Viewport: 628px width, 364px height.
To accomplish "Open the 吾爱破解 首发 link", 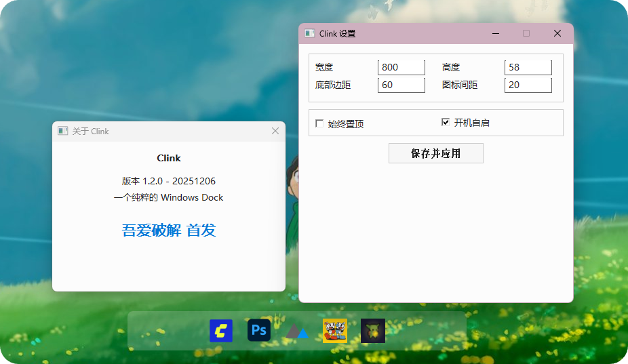I will pyautogui.click(x=169, y=230).
